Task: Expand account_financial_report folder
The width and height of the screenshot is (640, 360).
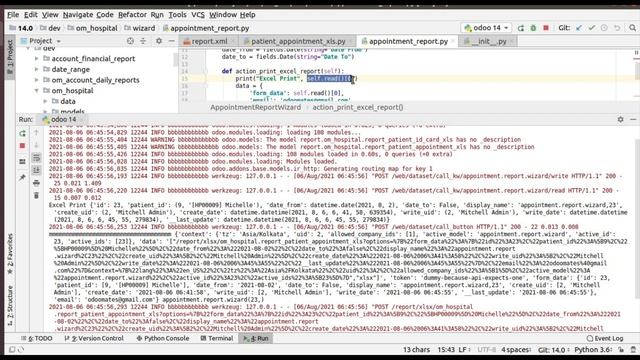Action: click(x=36, y=59)
